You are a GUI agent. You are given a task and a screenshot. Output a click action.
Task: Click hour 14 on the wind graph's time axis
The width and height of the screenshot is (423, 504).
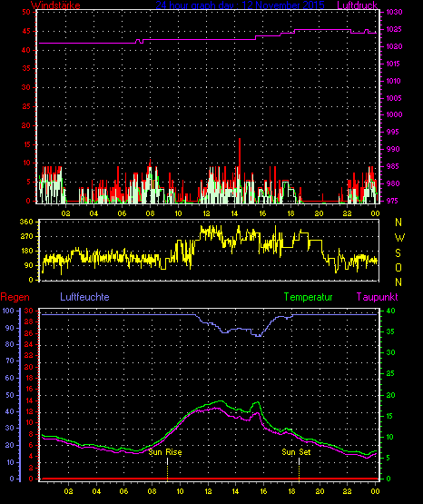(x=234, y=213)
